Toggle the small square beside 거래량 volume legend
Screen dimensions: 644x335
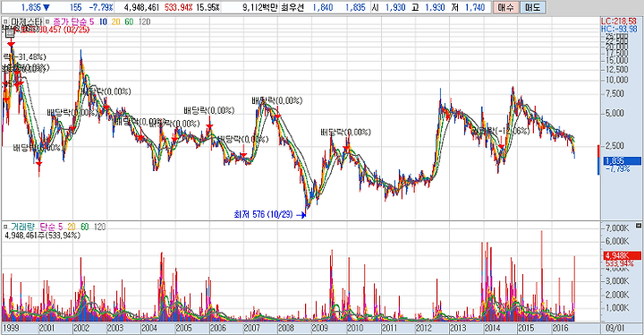coord(5,227)
